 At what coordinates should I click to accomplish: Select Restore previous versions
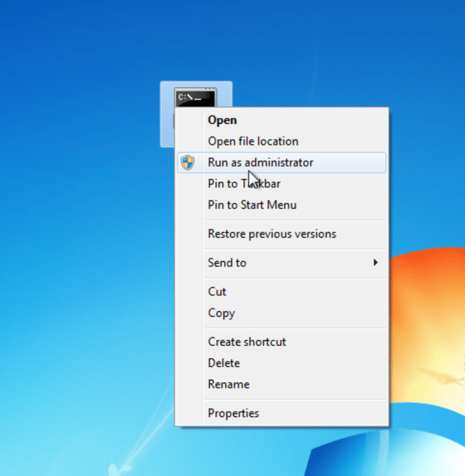[x=272, y=234]
